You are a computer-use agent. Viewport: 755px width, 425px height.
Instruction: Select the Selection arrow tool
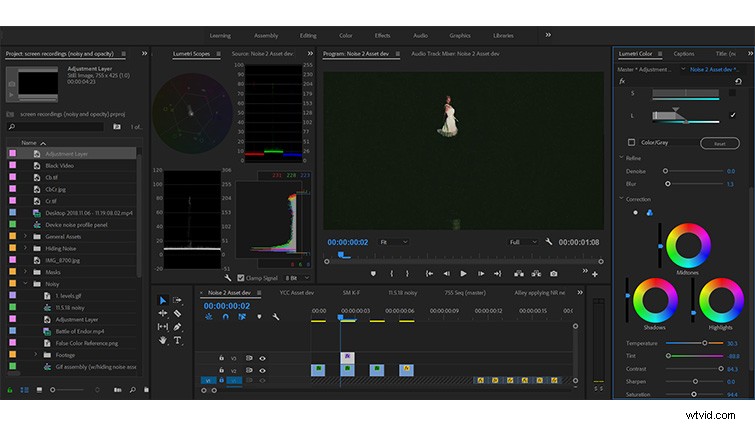(163, 300)
